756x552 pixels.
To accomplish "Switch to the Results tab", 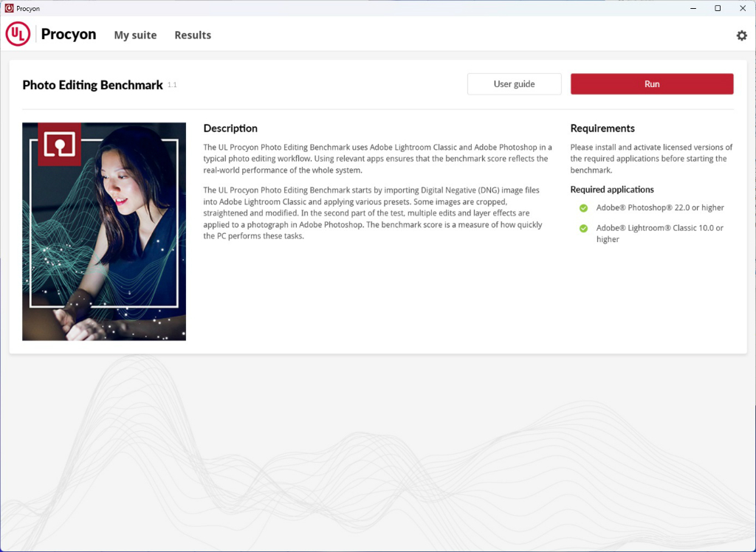I will [193, 35].
